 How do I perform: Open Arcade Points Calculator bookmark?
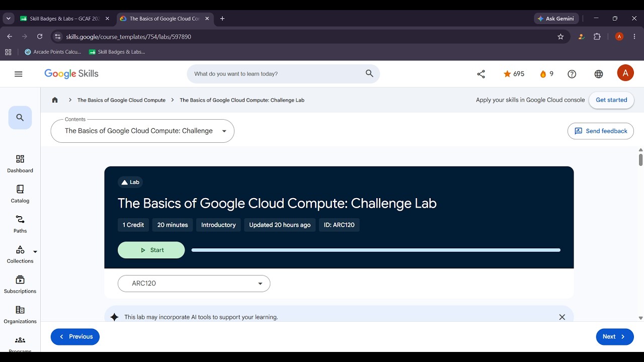(53, 52)
